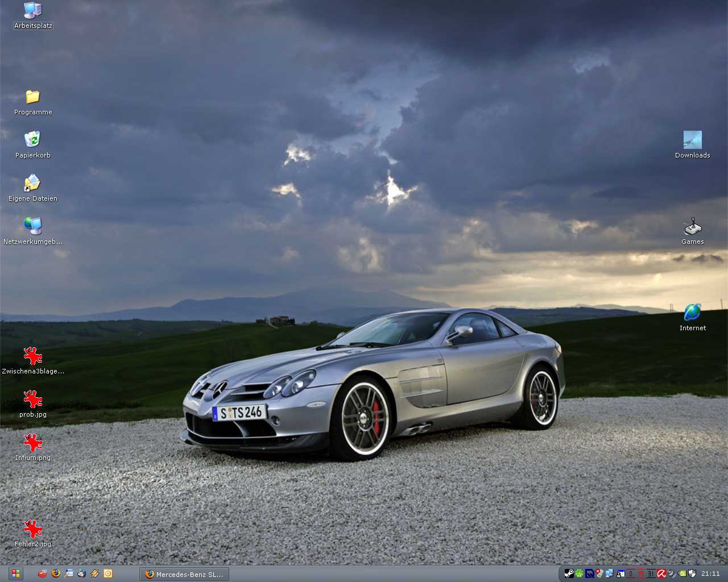Open the Eigene Dateien shortcut
Viewport: 728px width, 582px height.
[33, 188]
